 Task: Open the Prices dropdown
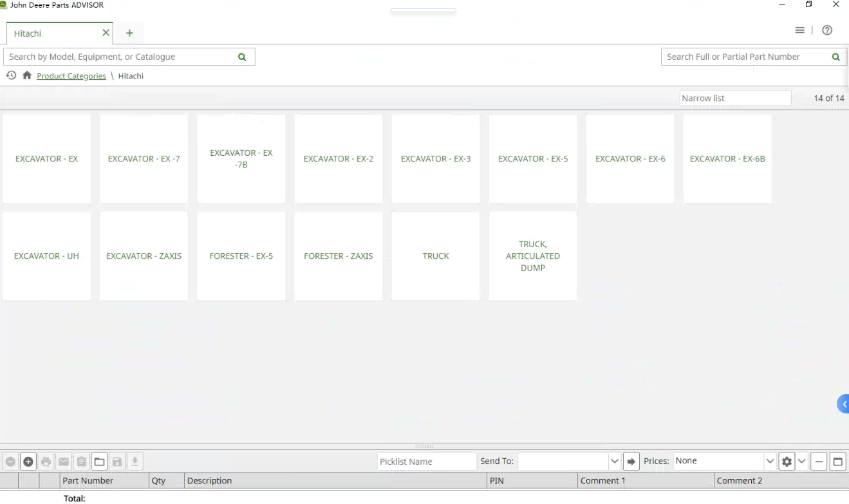point(770,462)
